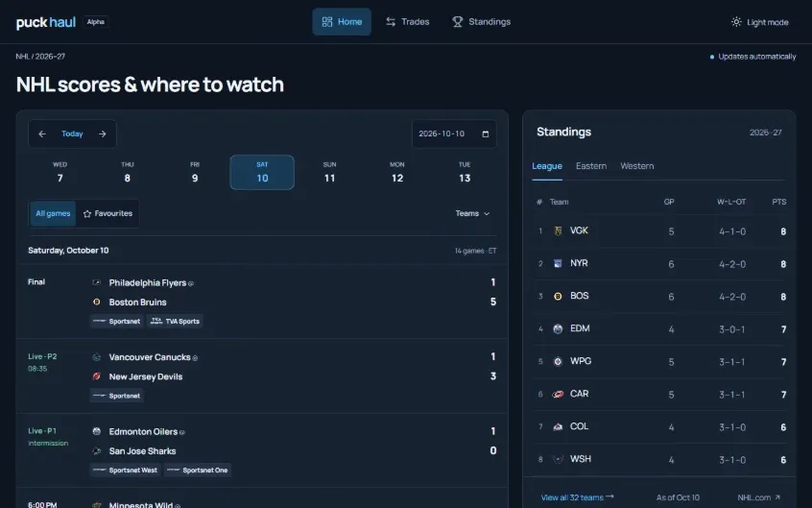The image size is (812, 508).
Task: Open the calendar picker icon
Action: tap(486, 134)
